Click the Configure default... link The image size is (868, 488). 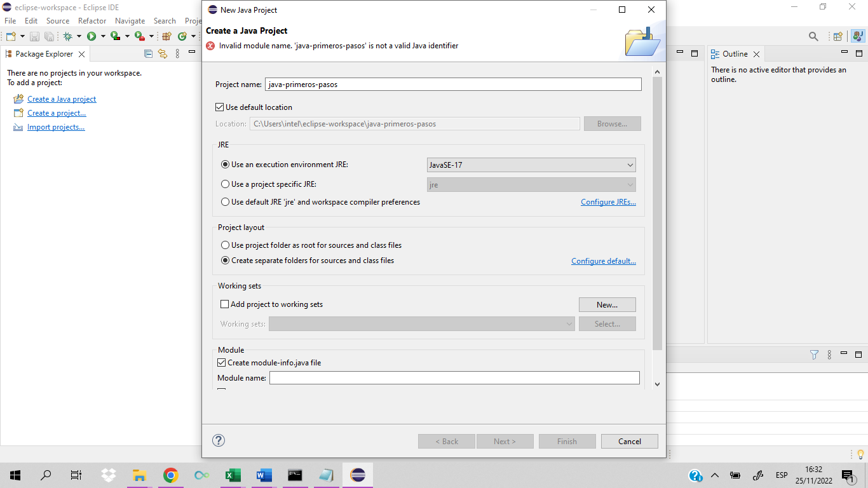click(x=604, y=261)
